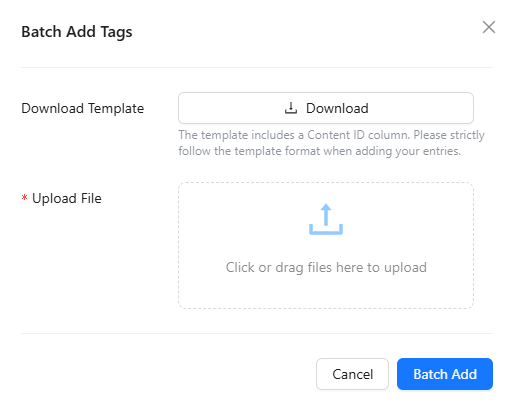Click 'follow the template format' helper line
Image resolution: width=511 pixels, height=405 pixels.
pos(319,151)
